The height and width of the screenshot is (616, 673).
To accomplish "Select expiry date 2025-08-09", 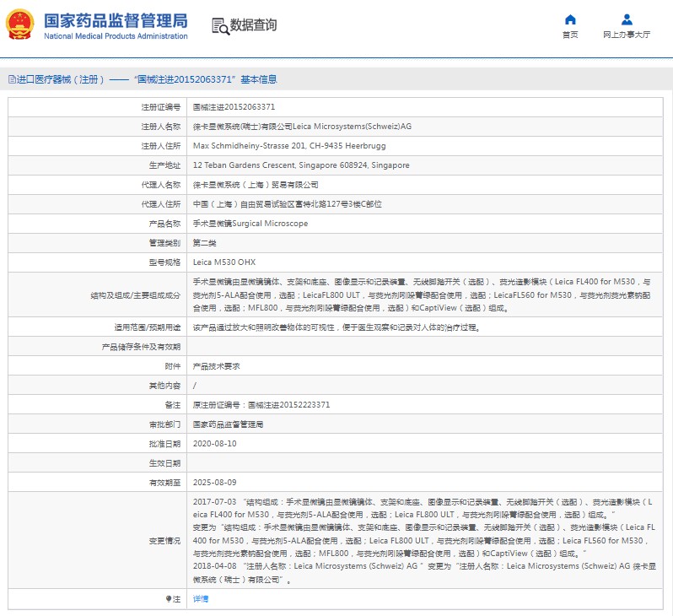I will 214,483.
